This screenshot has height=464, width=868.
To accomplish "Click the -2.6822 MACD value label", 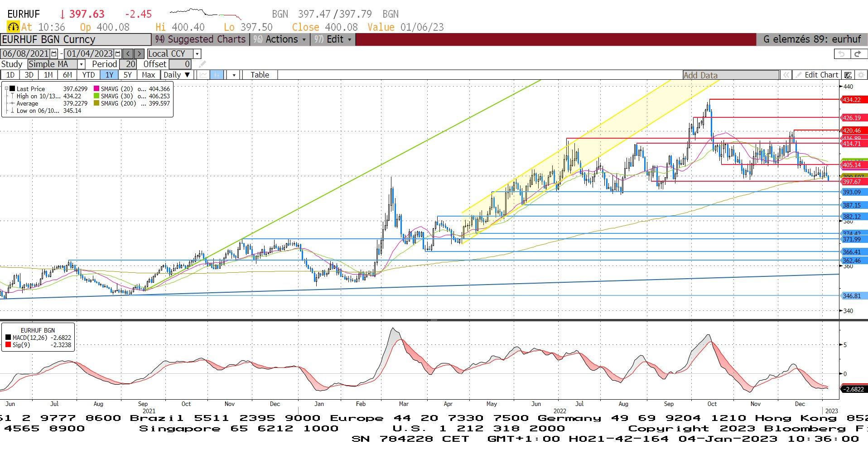I will [x=854, y=389].
